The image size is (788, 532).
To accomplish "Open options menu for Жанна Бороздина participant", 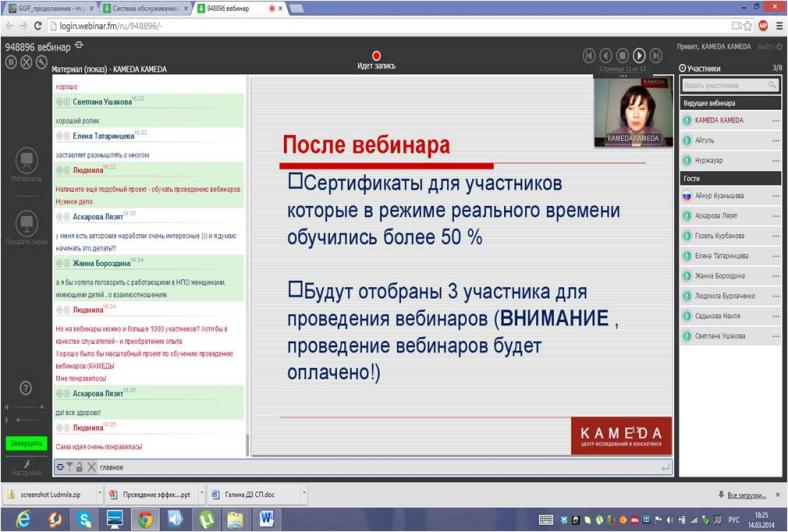I will click(x=776, y=276).
